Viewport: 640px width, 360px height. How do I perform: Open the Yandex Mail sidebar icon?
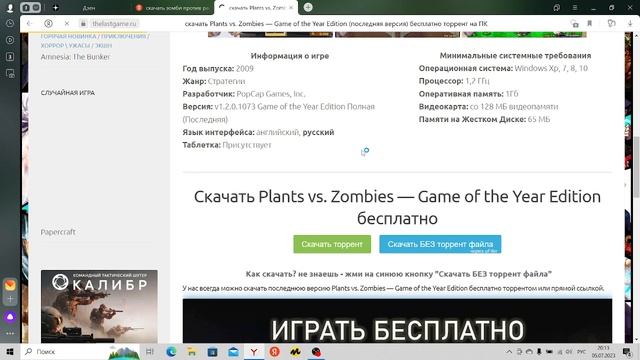tap(10, 285)
